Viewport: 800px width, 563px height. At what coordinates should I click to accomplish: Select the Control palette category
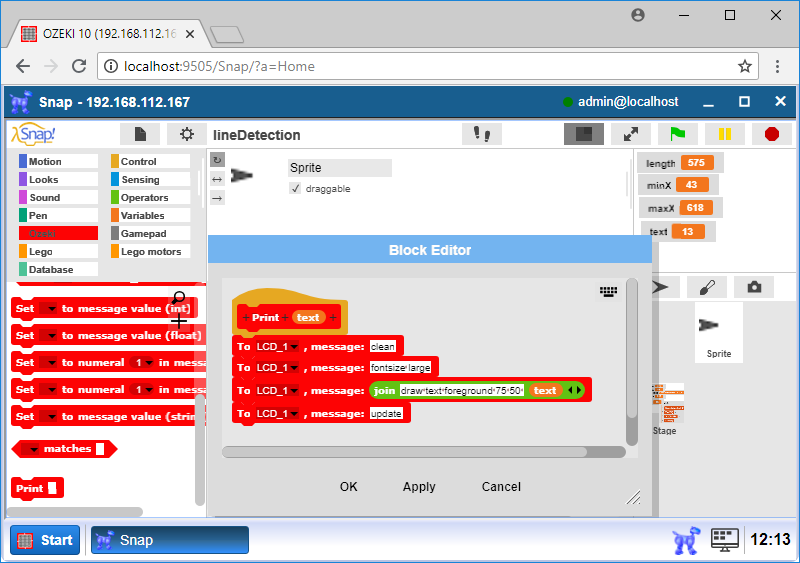click(151, 161)
